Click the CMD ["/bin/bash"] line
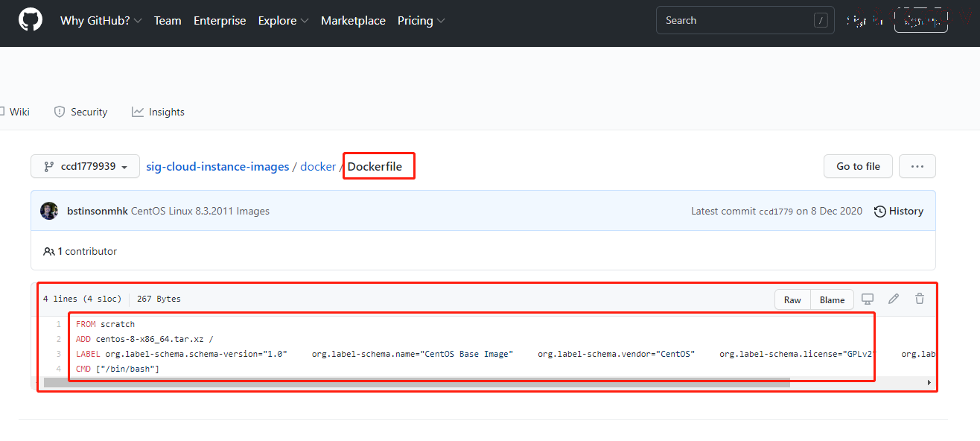This screenshot has width=980, height=441. pos(118,369)
